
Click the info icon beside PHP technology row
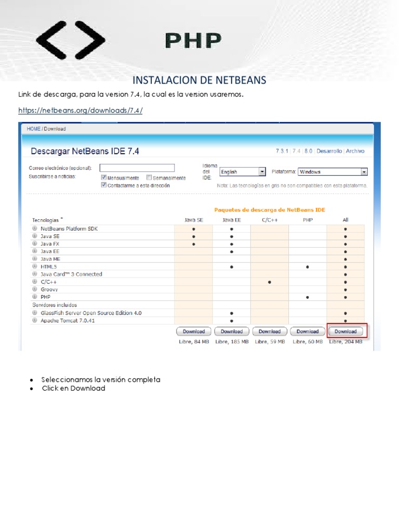(35, 297)
